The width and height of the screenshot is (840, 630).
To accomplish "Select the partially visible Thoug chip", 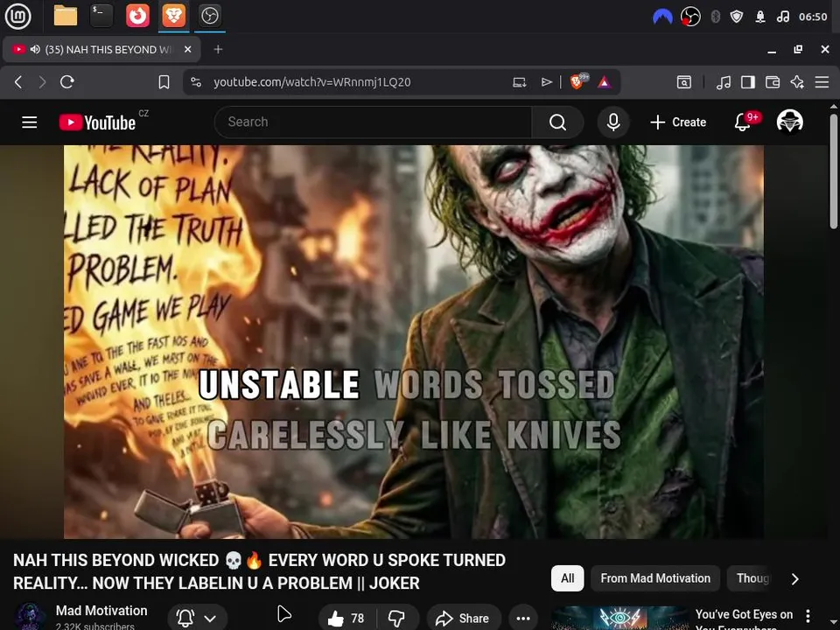I will (751, 578).
